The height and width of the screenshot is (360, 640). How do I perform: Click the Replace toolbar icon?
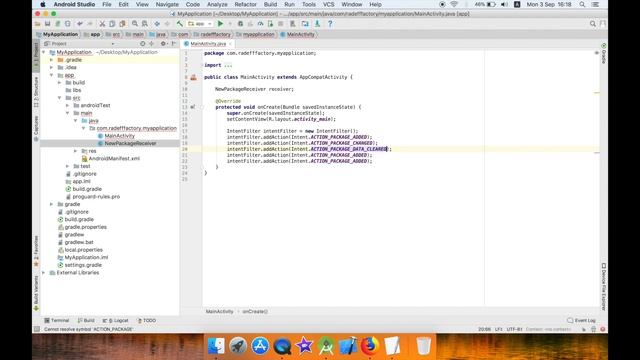tap(144, 24)
